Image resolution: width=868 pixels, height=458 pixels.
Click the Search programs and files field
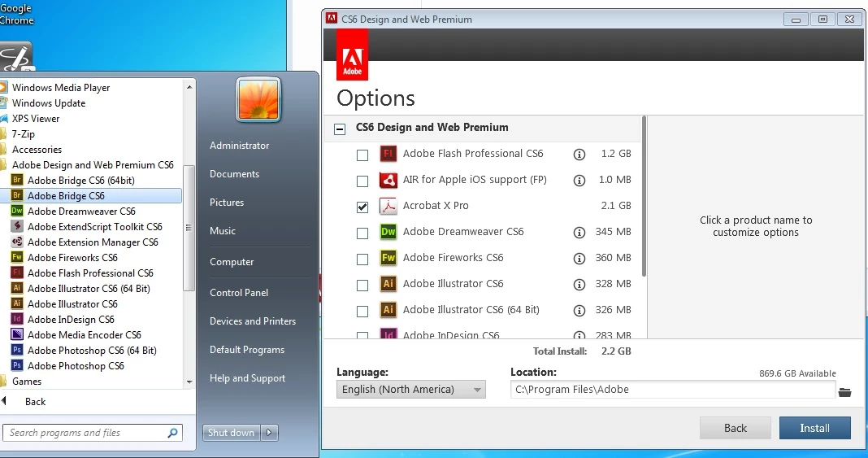(x=93, y=433)
